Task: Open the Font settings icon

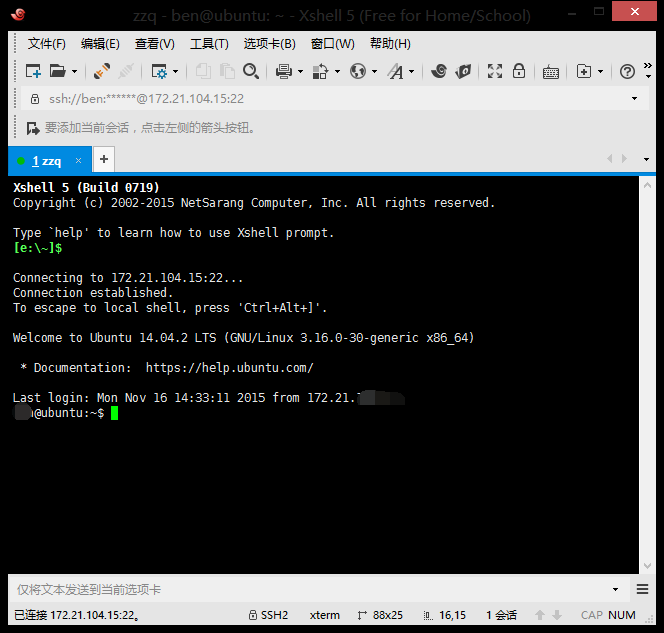Action: coord(396,71)
